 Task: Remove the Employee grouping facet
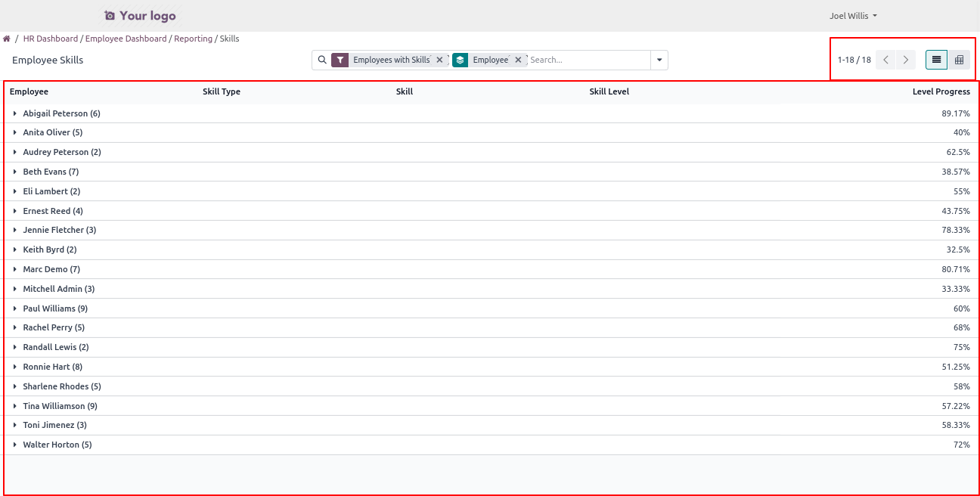point(518,60)
